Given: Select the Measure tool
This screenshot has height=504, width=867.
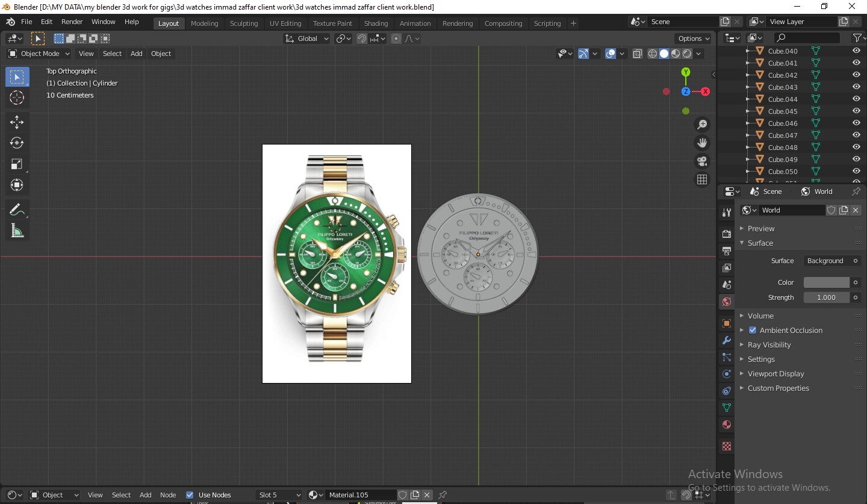Looking at the screenshot, I should (x=17, y=231).
